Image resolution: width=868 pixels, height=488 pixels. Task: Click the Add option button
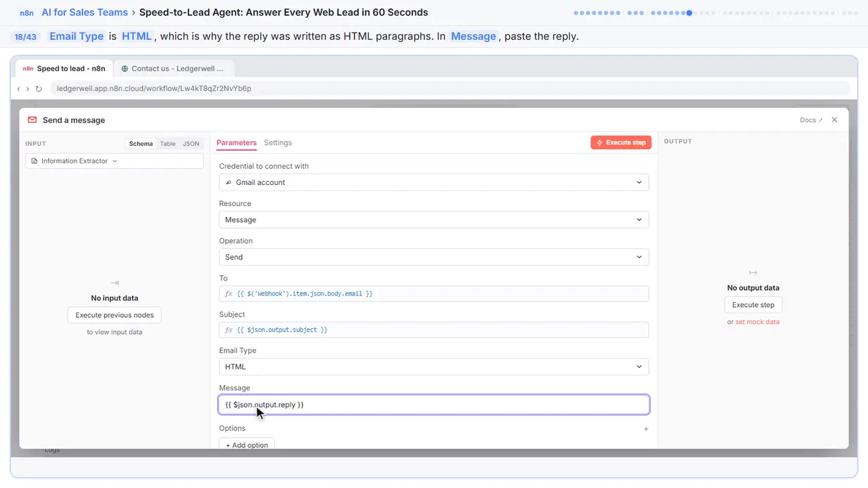(247, 445)
